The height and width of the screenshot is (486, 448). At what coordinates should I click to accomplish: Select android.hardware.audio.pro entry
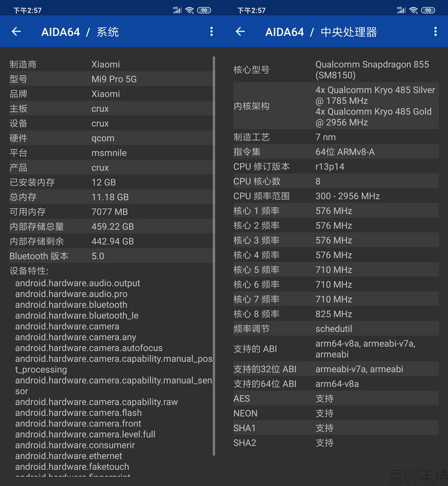(71, 294)
